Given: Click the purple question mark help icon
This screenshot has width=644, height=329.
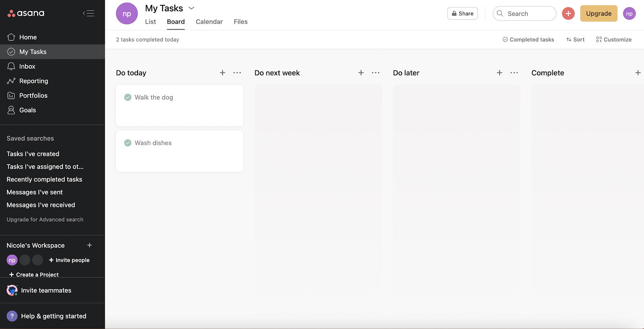Looking at the screenshot, I should pyautogui.click(x=12, y=316).
